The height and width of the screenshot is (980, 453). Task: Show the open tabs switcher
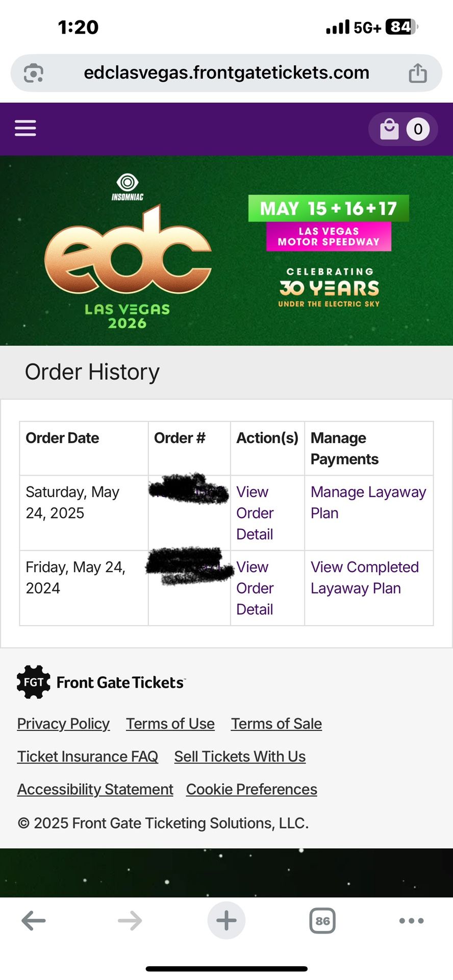(x=322, y=921)
